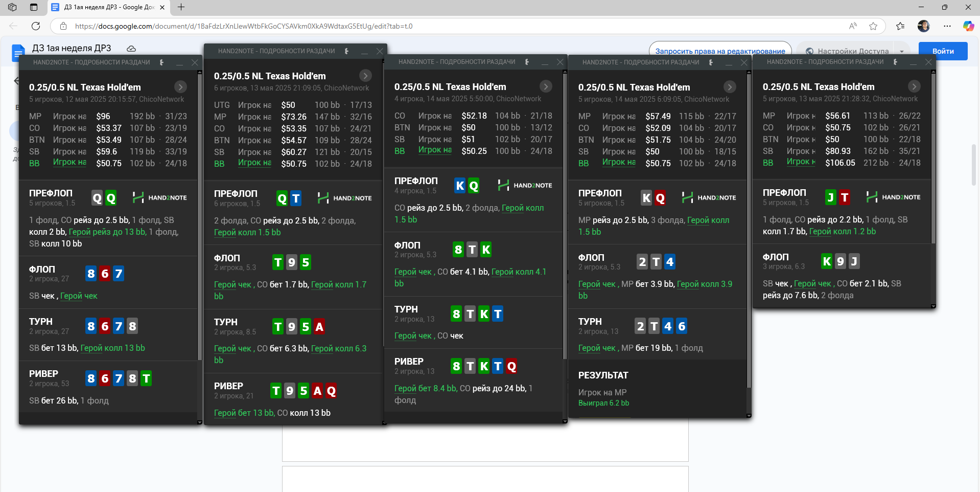Reload the page with refresh icon
Viewport: 980px width, 492px height.
(36, 26)
